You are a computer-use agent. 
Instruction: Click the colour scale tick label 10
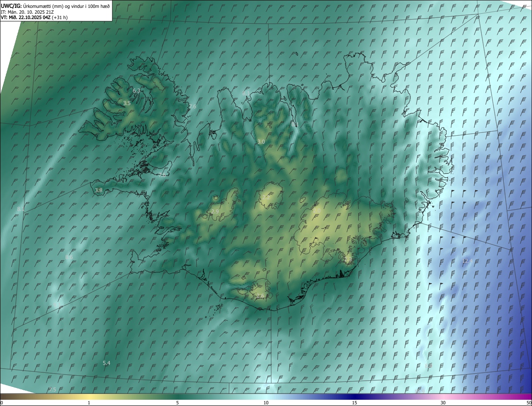click(x=266, y=403)
